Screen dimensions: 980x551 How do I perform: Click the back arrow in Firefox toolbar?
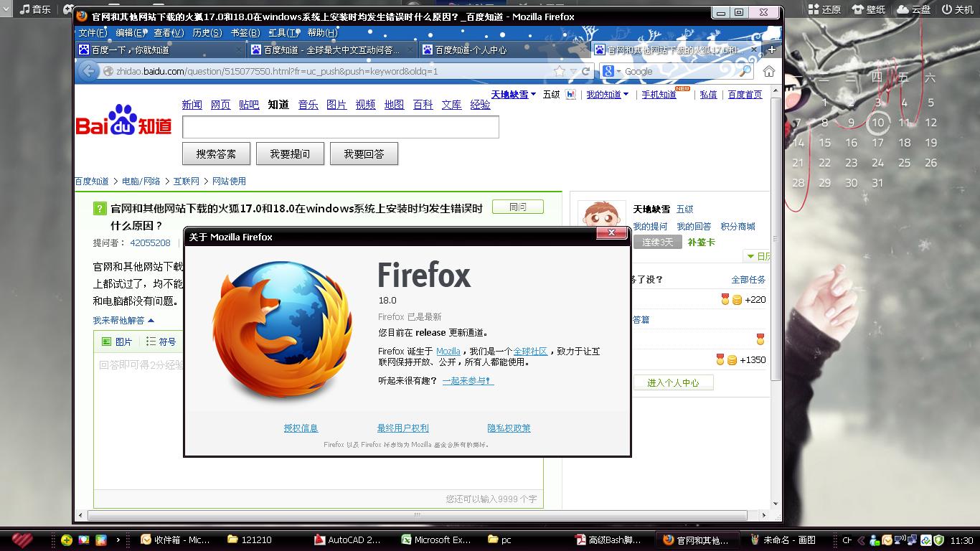(88, 71)
